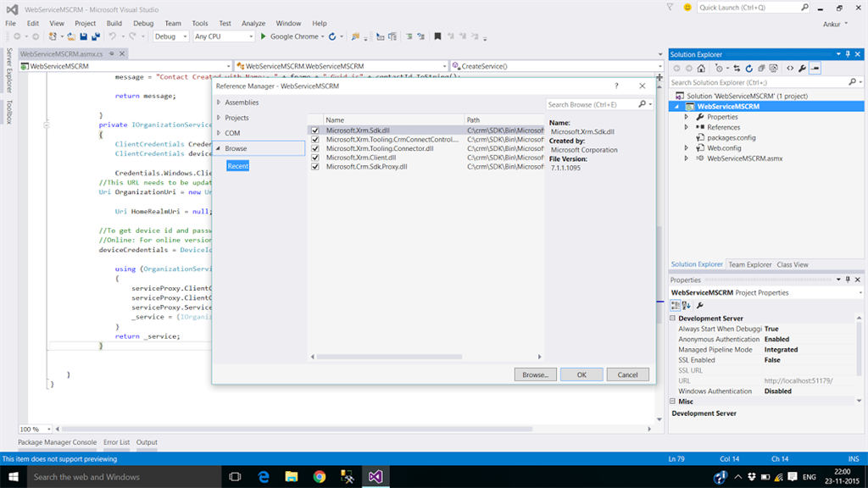Open the Build menu
Screen dimensions: 868x488
114,24
